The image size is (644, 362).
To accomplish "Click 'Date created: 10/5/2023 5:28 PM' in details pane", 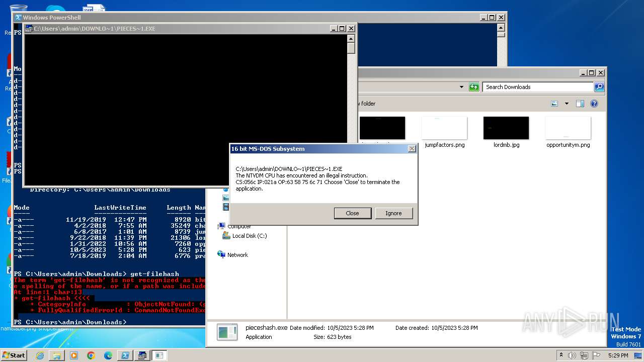I will pos(437,328).
